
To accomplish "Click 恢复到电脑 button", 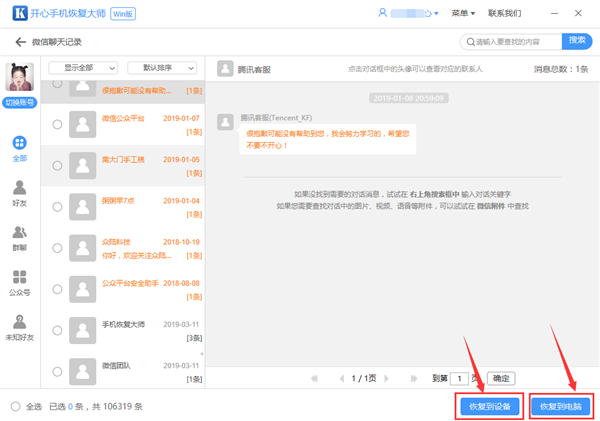I will click(561, 406).
